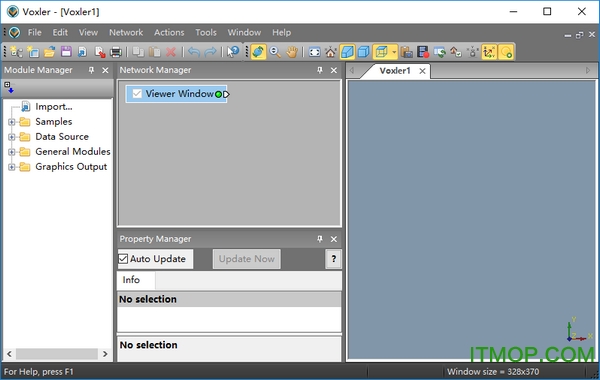Click the Module Manager horizontal scrollbar

[x=57, y=354]
